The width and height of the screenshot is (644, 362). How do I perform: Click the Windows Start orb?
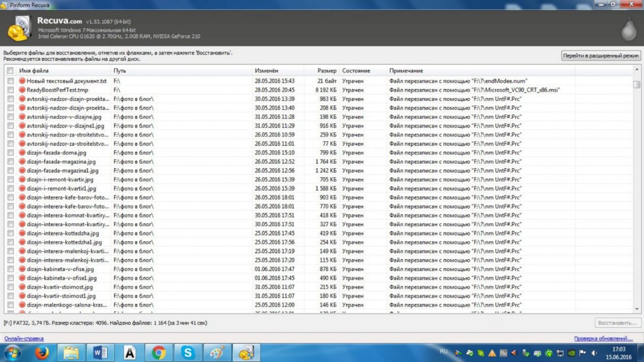(12, 353)
